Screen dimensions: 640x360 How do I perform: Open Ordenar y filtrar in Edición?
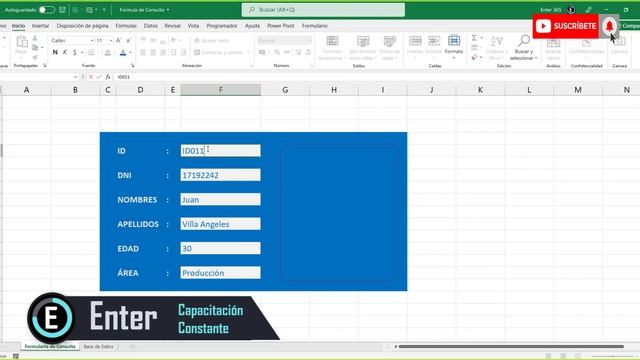click(x=496, y=48)
